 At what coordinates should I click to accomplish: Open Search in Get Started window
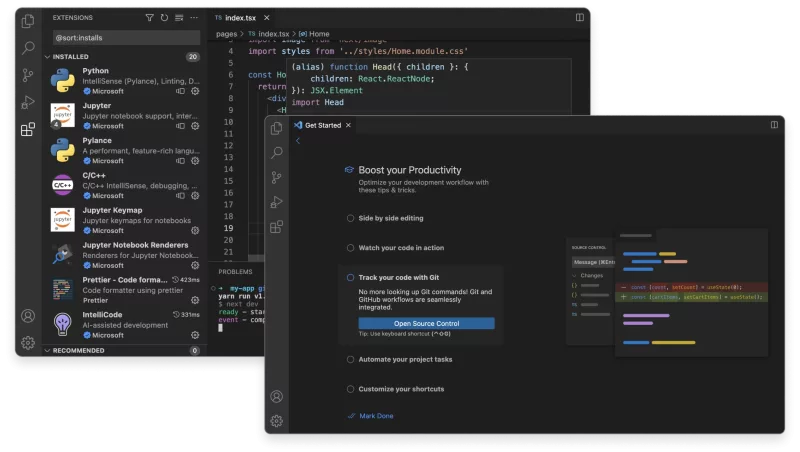coord(277,153)
